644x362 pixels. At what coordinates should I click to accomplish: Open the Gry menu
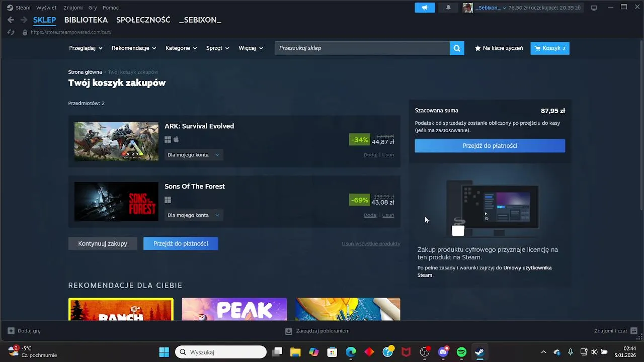click(x=93, y=8)
